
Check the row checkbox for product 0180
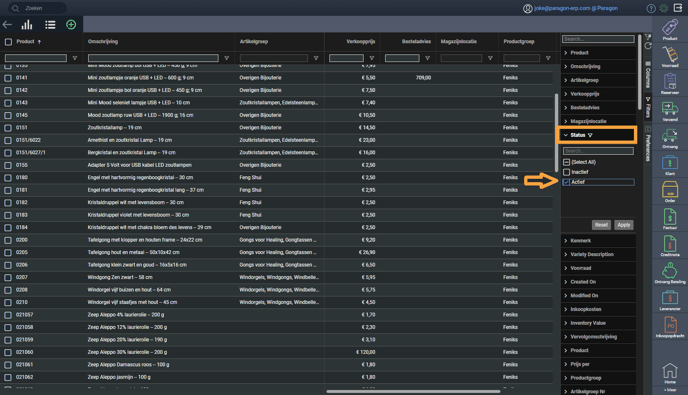[x=8, y=177]
